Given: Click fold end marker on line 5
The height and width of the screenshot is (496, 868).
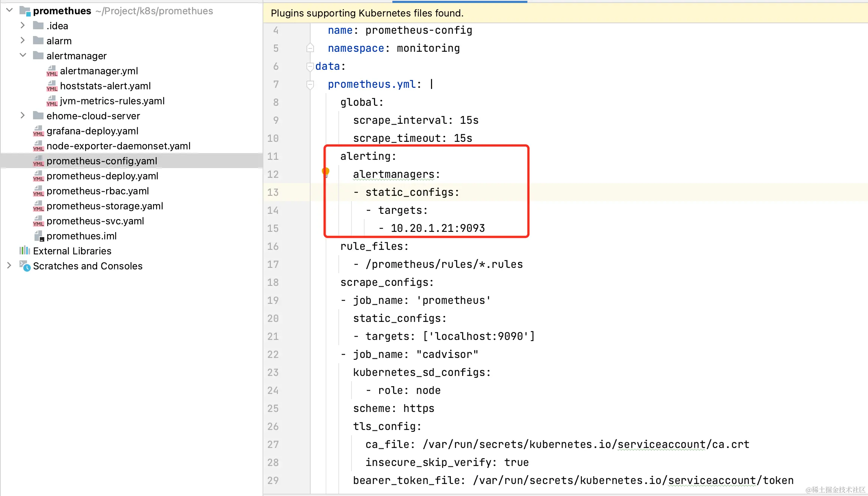Looking at the screenshot, I should pyautogui.click(x=310, y=48).
